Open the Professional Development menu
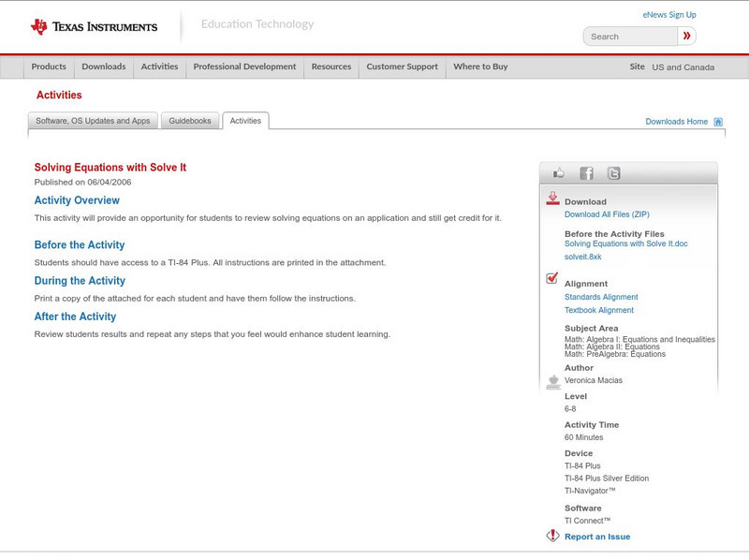The width and height of the screenshot is (749, 560). [x=244, y=66]
